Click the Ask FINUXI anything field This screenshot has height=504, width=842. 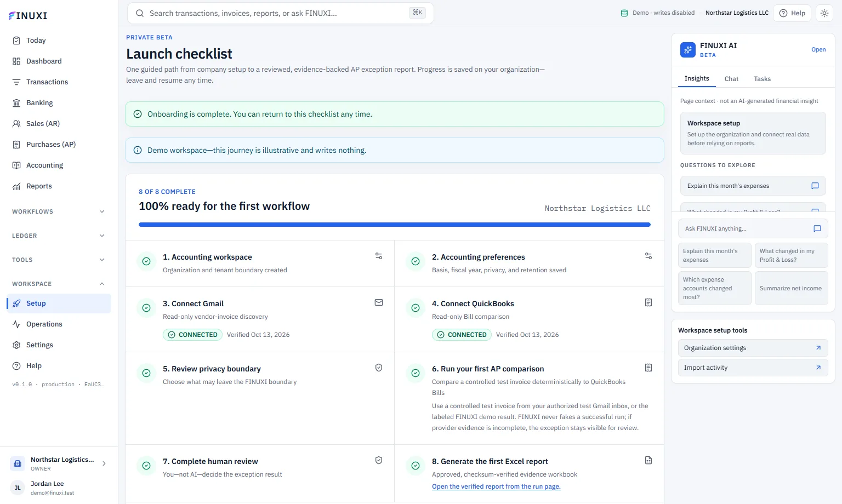pos(753,228)
